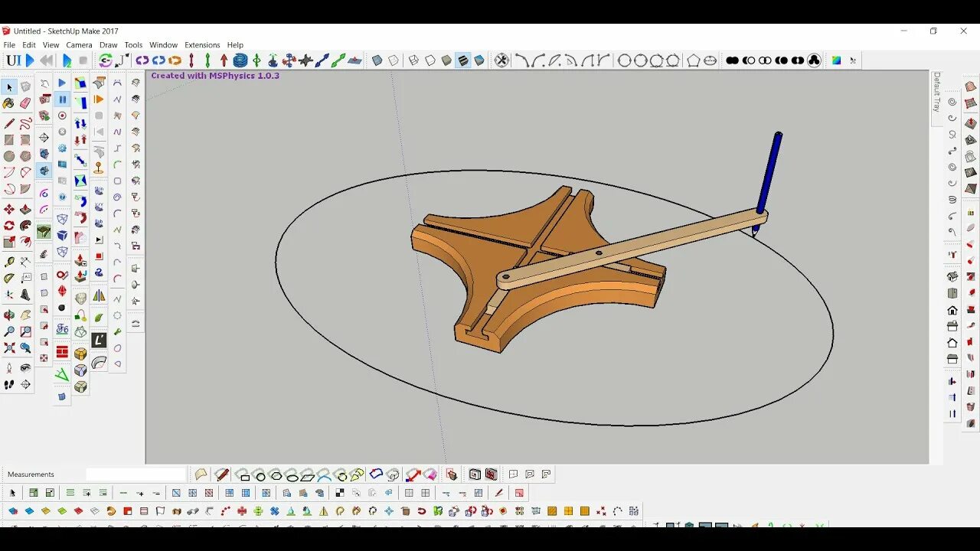Click the solid union black circles icon
The image size is (980, 551).
tap(733, 60)
